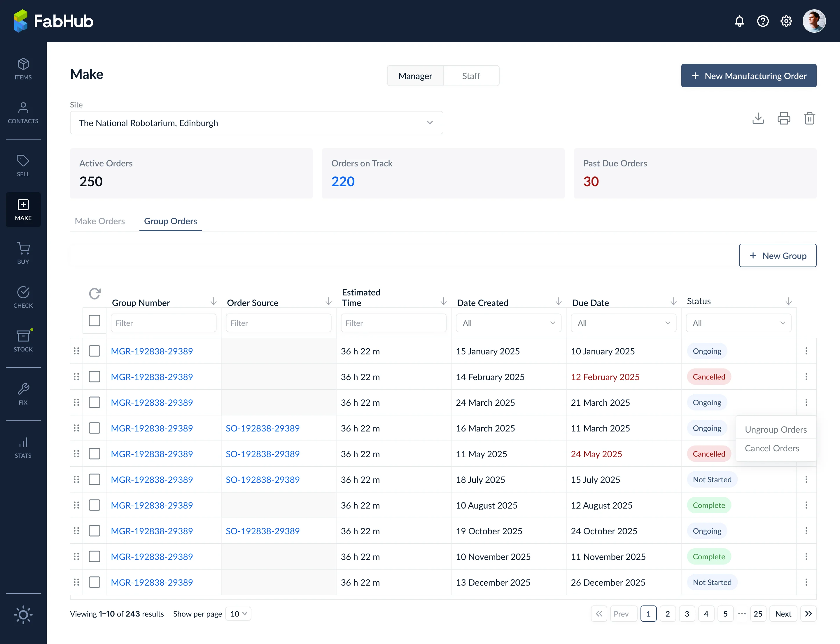This screenshot has width=840, height=644.
Task: Toggle the light mode sun icon
Action: coord(23,615)
